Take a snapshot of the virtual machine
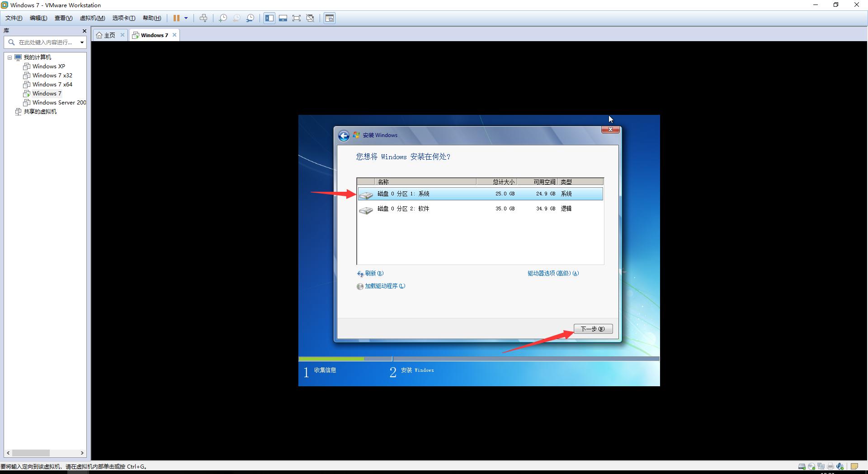 click(x=222, y=18)
